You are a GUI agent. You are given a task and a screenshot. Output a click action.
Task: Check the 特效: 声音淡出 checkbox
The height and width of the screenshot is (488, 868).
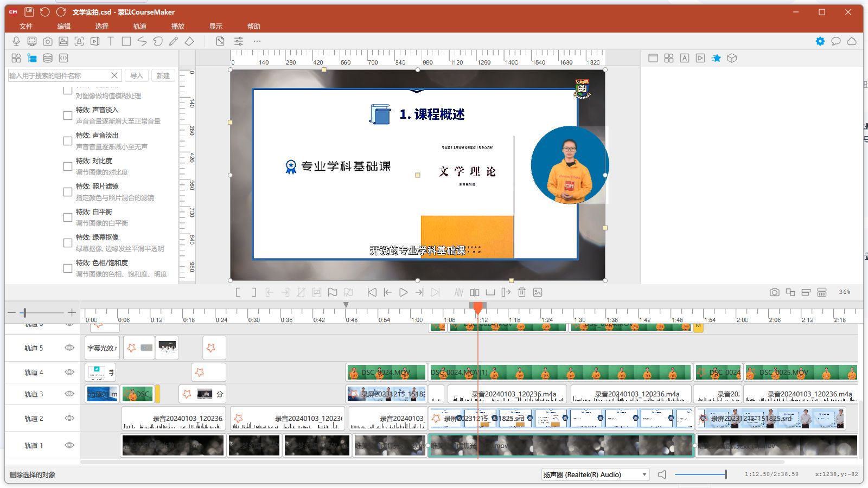[x=68, y=141]
